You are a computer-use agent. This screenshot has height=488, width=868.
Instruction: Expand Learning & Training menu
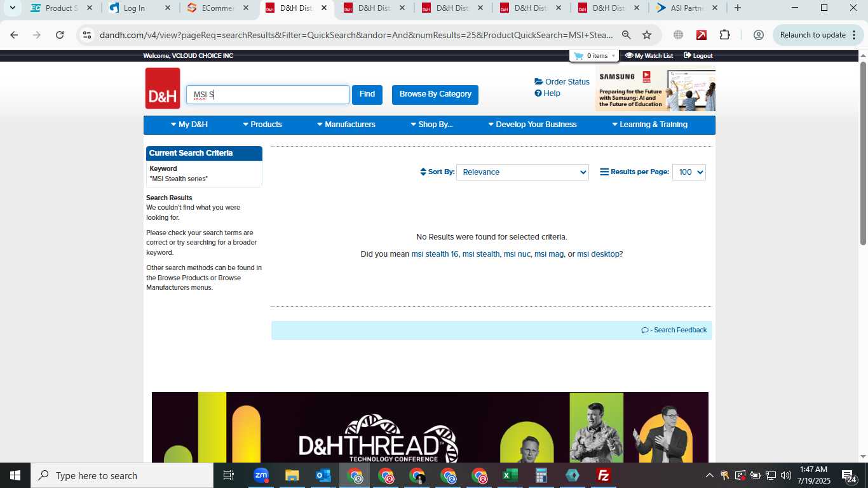coord(649,125)
